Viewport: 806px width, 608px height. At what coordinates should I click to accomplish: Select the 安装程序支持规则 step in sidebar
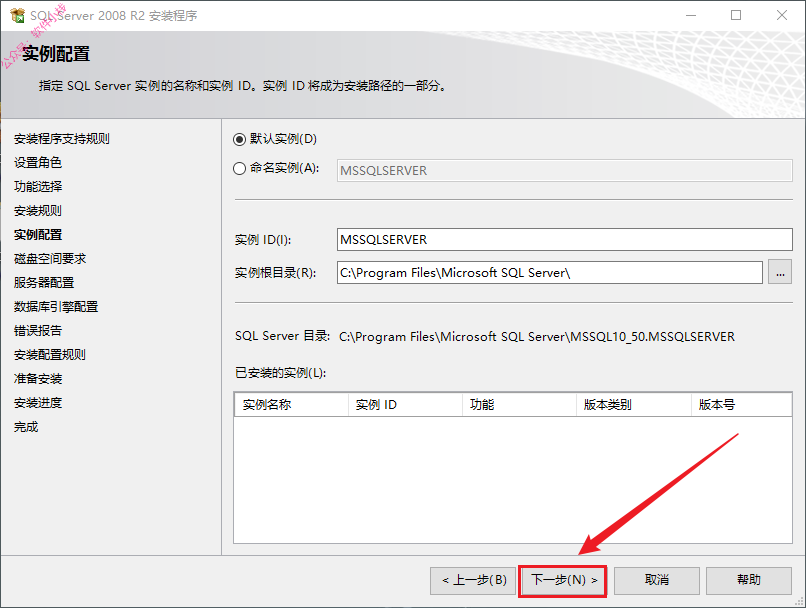pos(62,139)
